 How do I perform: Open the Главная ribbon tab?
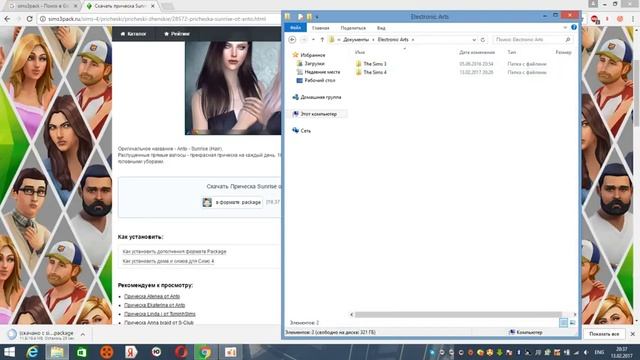pos(320,28)
